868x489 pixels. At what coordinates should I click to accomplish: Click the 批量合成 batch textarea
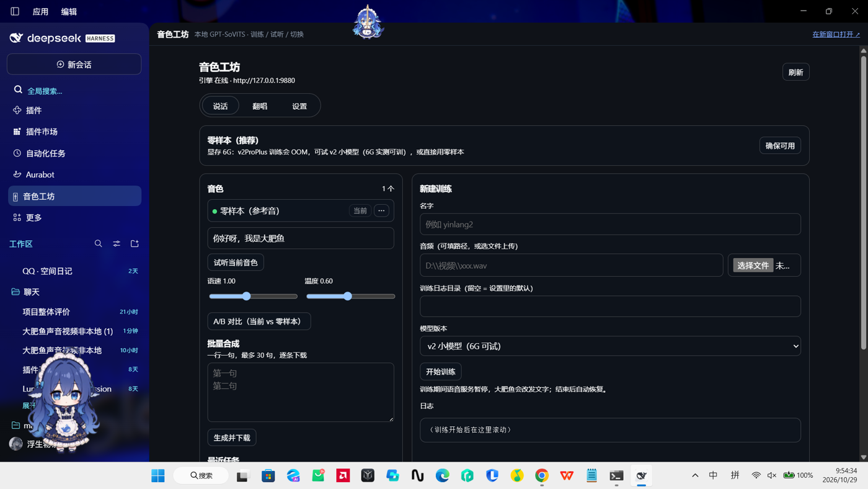(x=301, y=392)
